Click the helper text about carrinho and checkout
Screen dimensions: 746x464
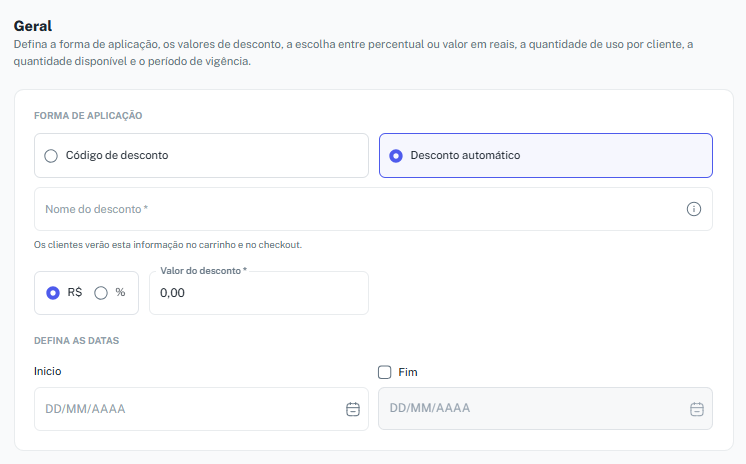tap(168, 245)
